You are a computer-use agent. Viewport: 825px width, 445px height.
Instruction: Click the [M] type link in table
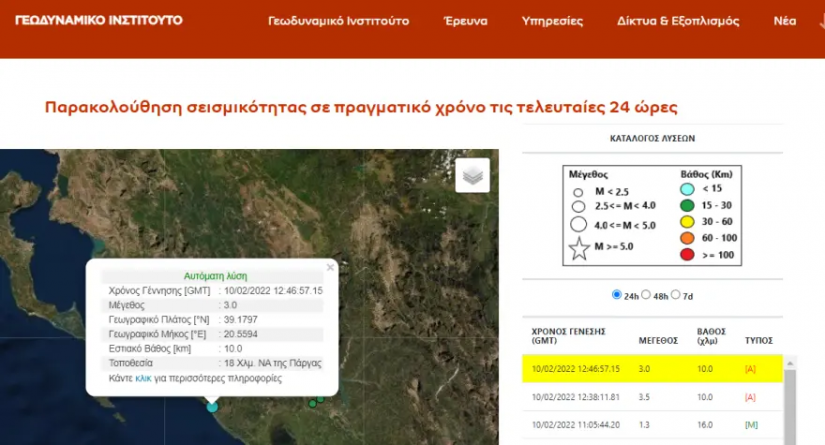(751, 425)
